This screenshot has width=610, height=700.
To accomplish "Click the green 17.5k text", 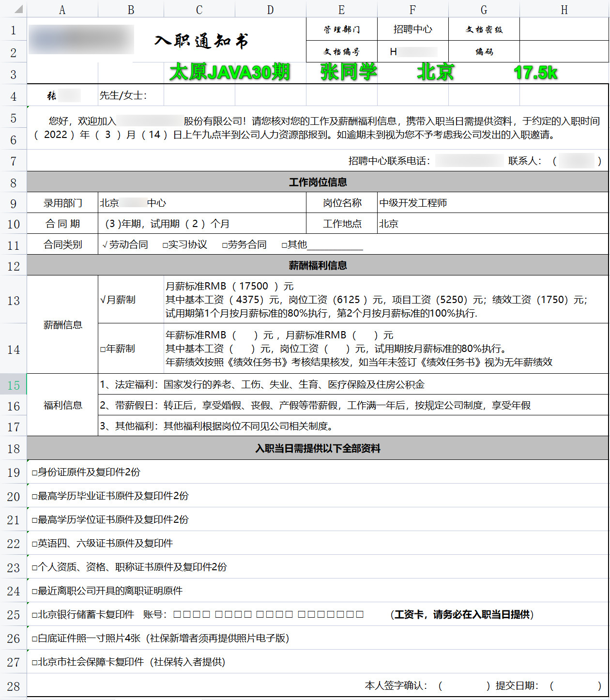I will click(x=535, y=73).
